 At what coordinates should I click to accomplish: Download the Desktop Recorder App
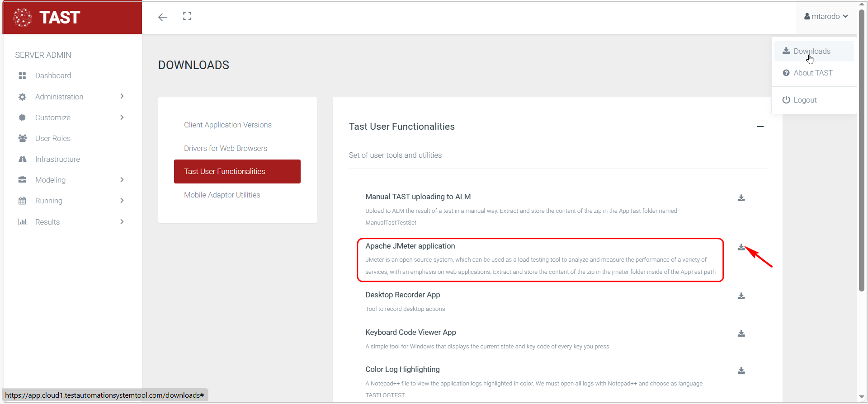[741, 296]
